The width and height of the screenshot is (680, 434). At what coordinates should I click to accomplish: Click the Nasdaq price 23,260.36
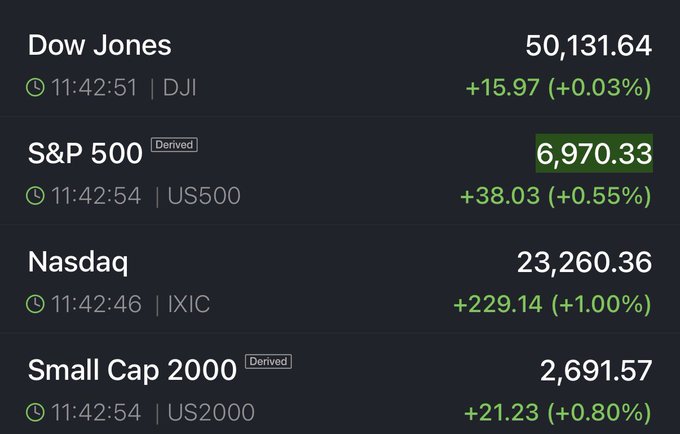[x=584, y=262]
